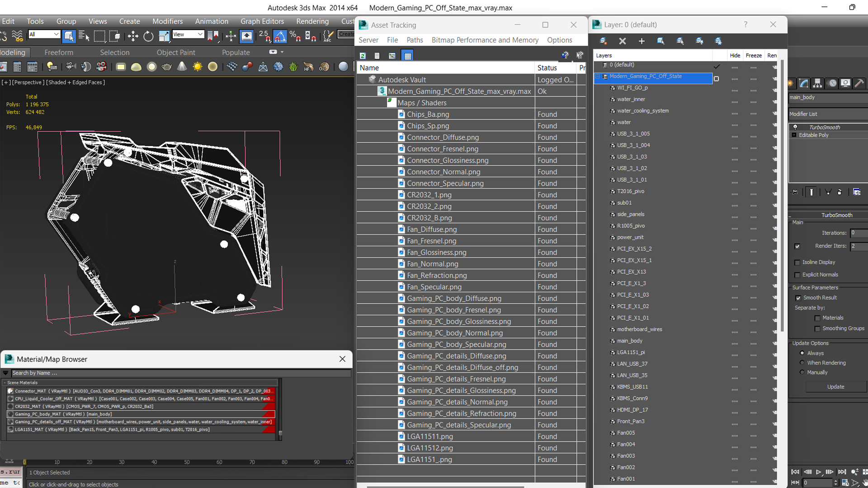This screenshot has width=868, height=488.
Task: Select Gaming_PC_body_MAT material entry
Action: (x=140, y=414)
